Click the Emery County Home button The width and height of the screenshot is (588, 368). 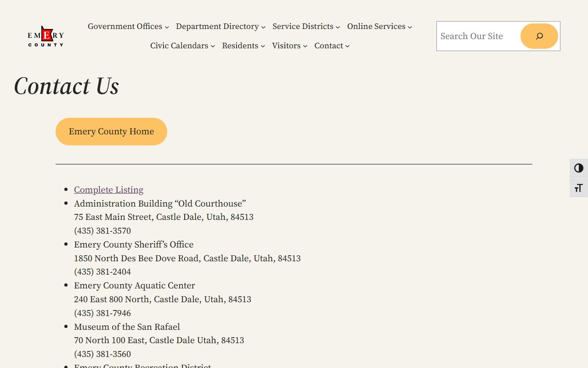111,132
